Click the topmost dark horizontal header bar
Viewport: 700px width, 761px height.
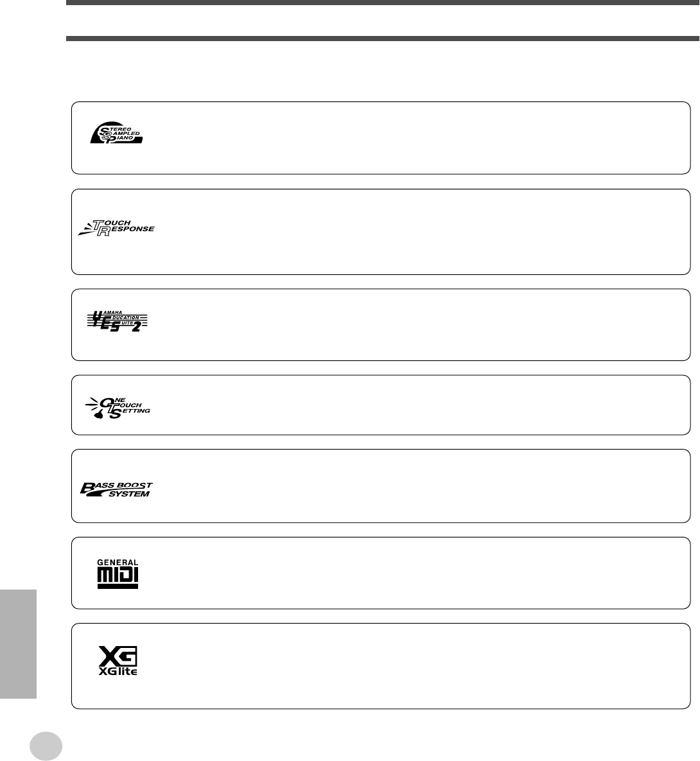click(383, 3)
